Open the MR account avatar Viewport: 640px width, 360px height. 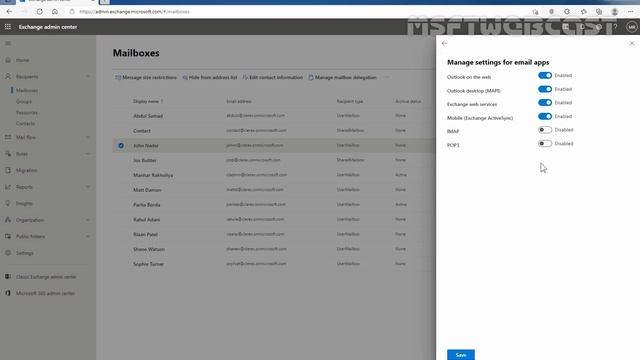pos(632,27)
